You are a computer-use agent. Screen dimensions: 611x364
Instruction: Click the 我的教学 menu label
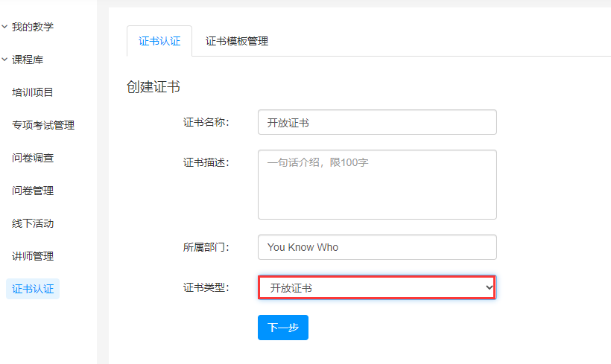(32, 27)
